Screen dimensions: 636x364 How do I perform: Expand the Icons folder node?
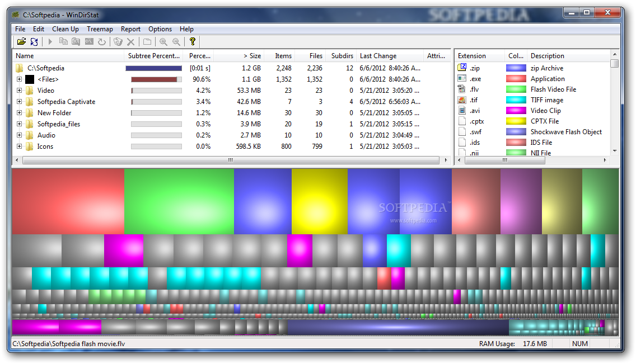pos(19,146)
